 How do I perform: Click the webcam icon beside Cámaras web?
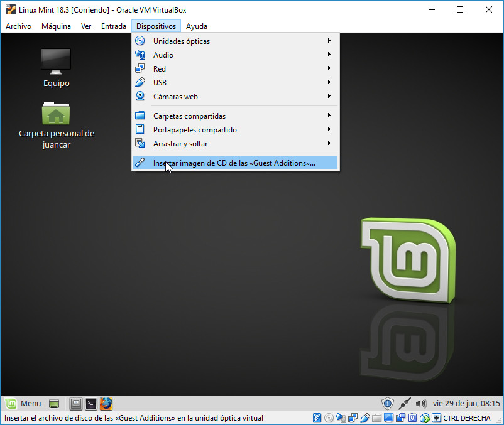click(140, 96)
